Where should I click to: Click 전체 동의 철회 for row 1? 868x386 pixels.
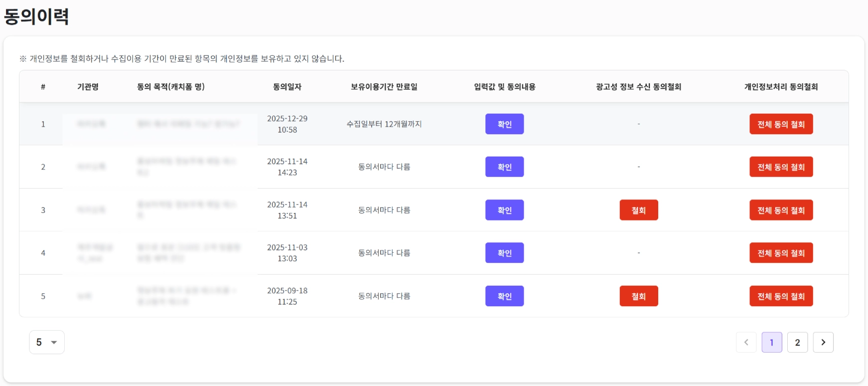point(781,124)
